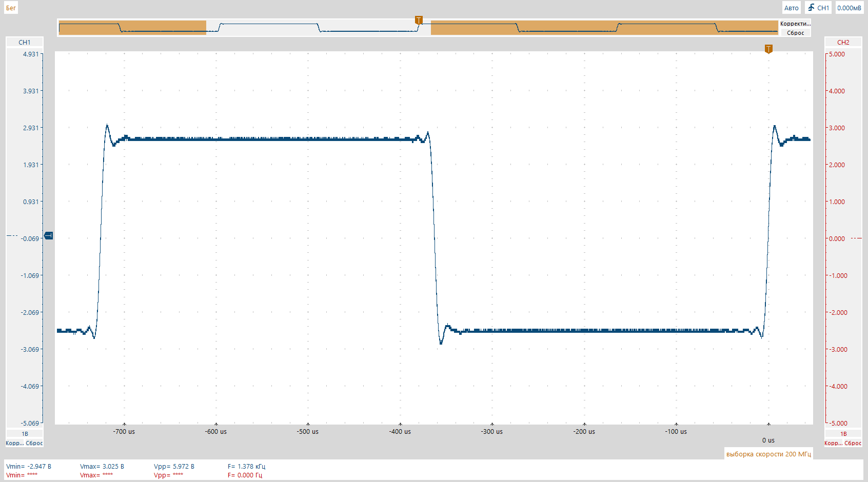Click the blue Vmax= 3.025 В measurement

102,466
